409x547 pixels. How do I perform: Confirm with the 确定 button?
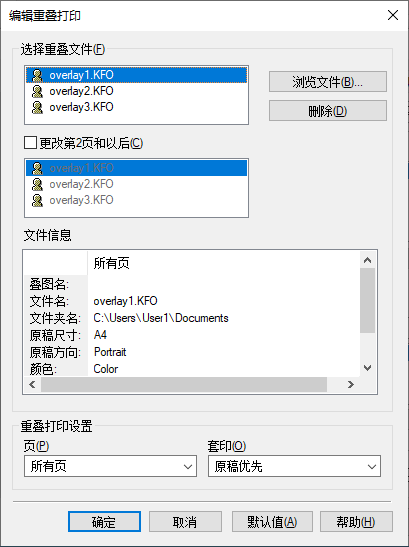(104, 522)
